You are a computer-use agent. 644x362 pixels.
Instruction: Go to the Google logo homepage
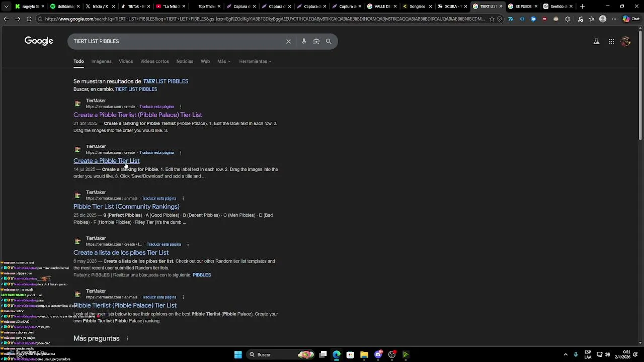point(39,41)
